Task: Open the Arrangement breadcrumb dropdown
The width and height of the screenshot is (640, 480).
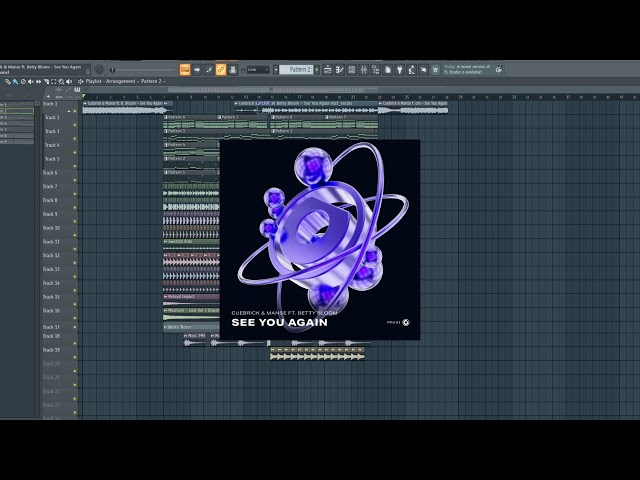Action: (121, 82)
